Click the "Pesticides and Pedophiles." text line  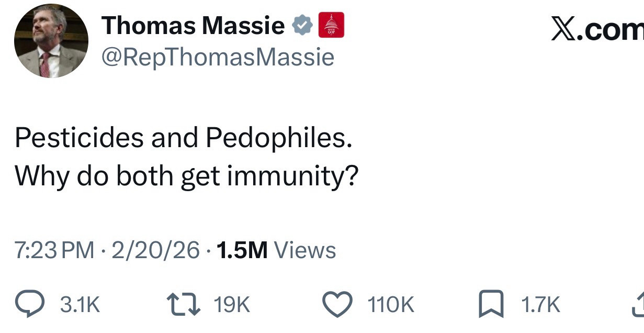pos(183,137)
